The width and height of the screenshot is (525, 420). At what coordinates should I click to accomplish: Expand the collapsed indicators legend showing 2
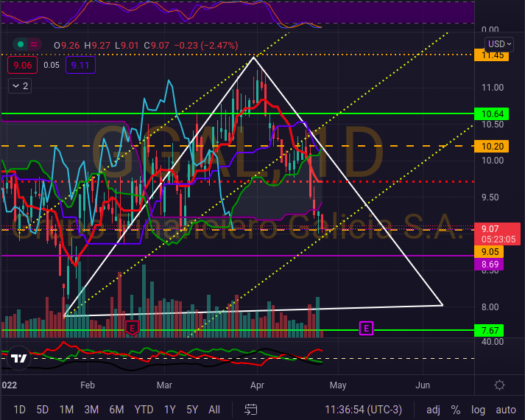click(x=20, y=86)
